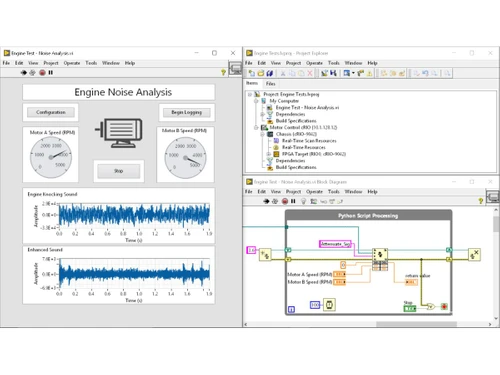
Task: Click the Motor A Speed (RPM) gauge dial
Action: click(51, 157)
